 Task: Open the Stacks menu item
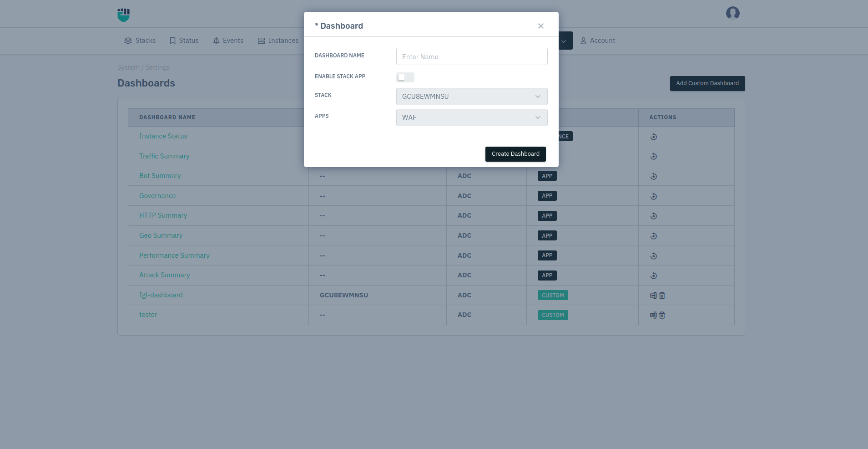[x=140, y=41]
